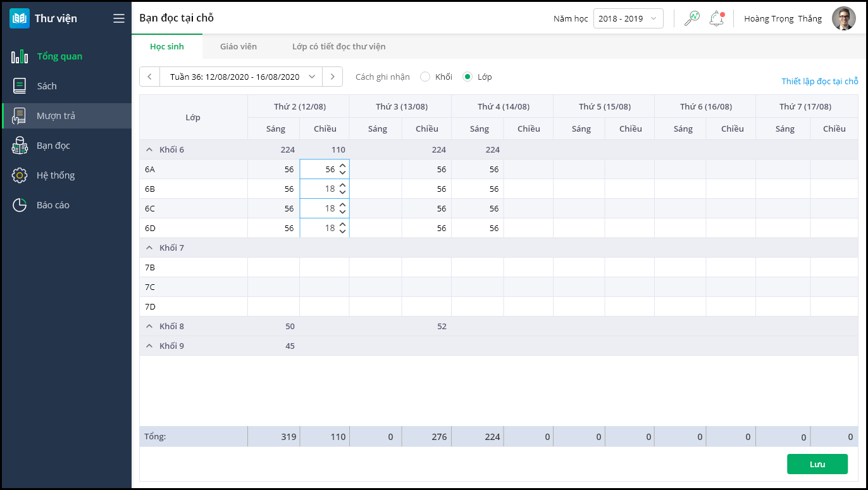
Task: Click the search analytics magnifier icon
Action: tap(691, 18)
